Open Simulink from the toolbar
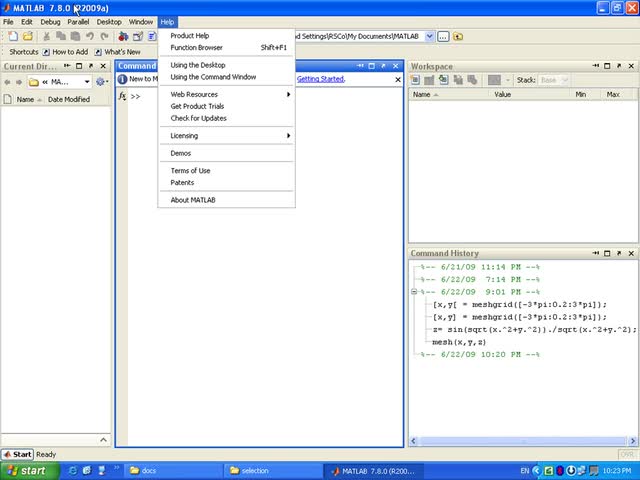Viewport: 640px width, 480px height. coord(123,36)
